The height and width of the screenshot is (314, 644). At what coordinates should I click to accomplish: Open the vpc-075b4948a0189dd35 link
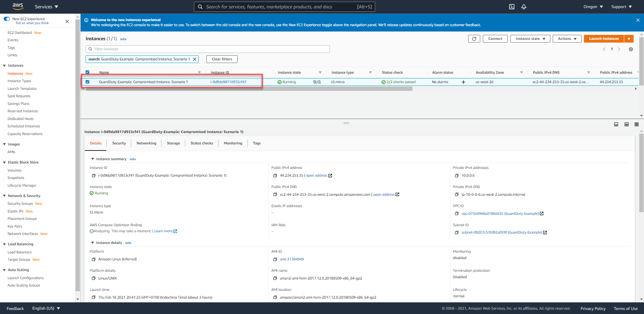click(x=500, y=214)
